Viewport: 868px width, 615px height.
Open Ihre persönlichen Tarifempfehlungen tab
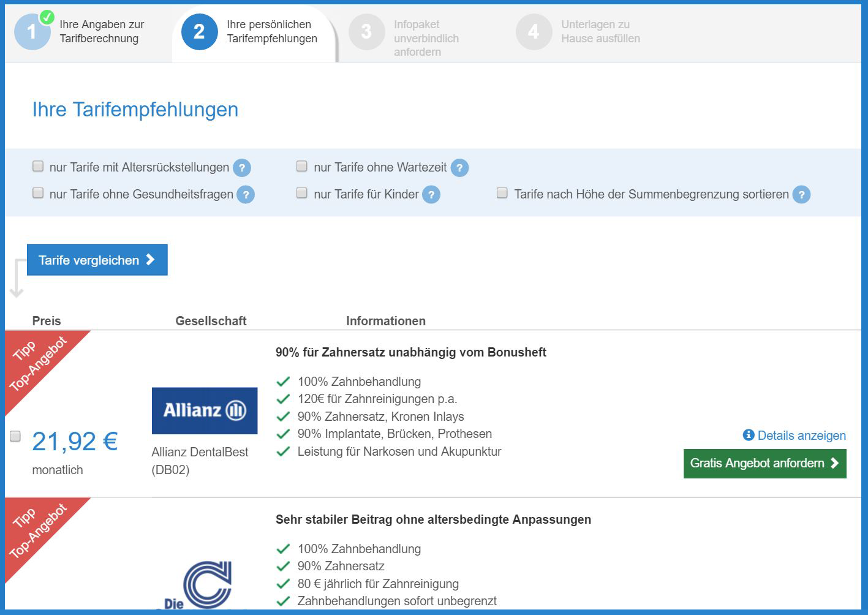(x=272, y=31)
